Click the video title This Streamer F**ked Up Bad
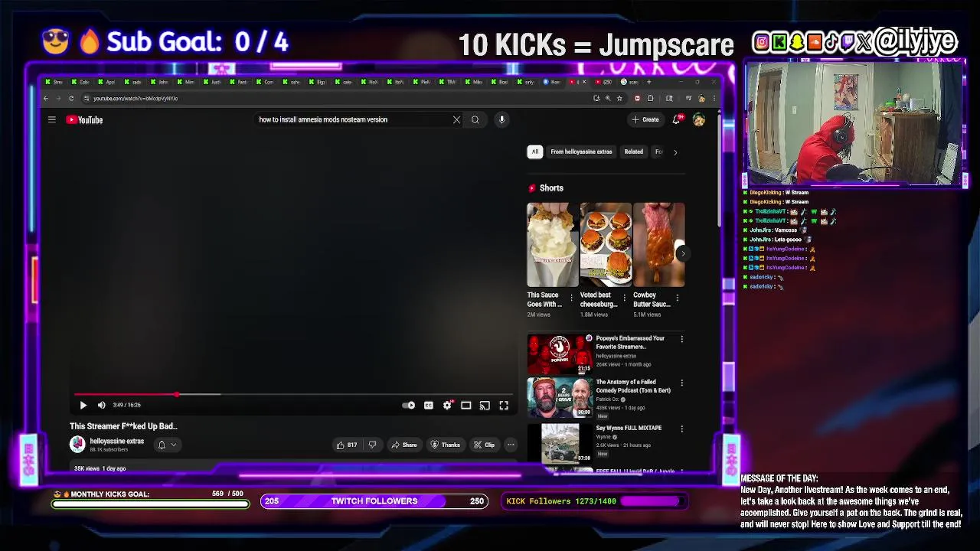Image resolution: width=980 pixels, height=551 pixels. click(x=123, y=426)
